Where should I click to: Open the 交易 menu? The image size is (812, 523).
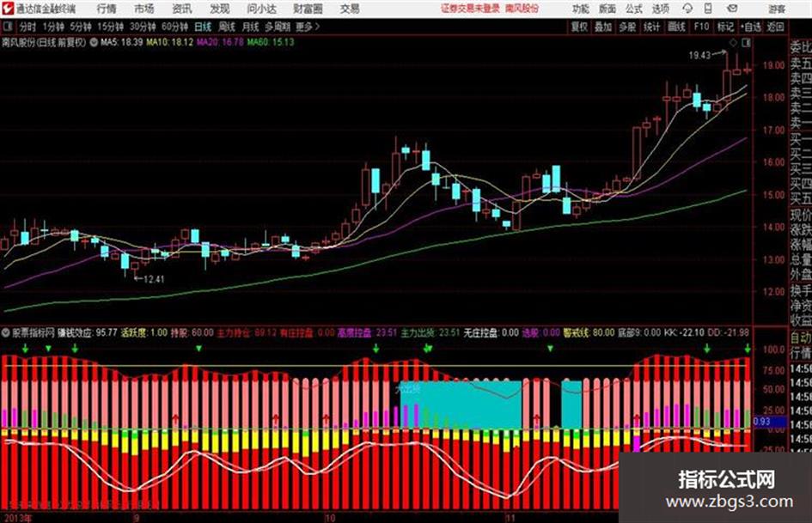click(350, 9)
